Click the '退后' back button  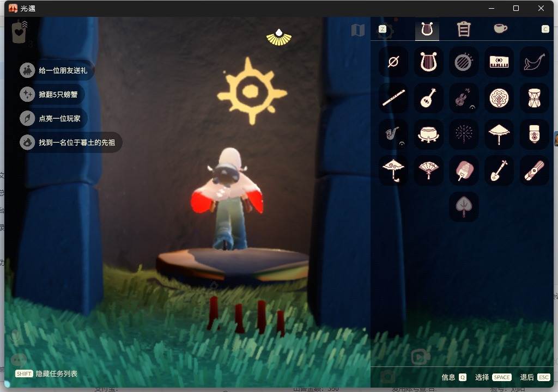[x=535, y=377]
